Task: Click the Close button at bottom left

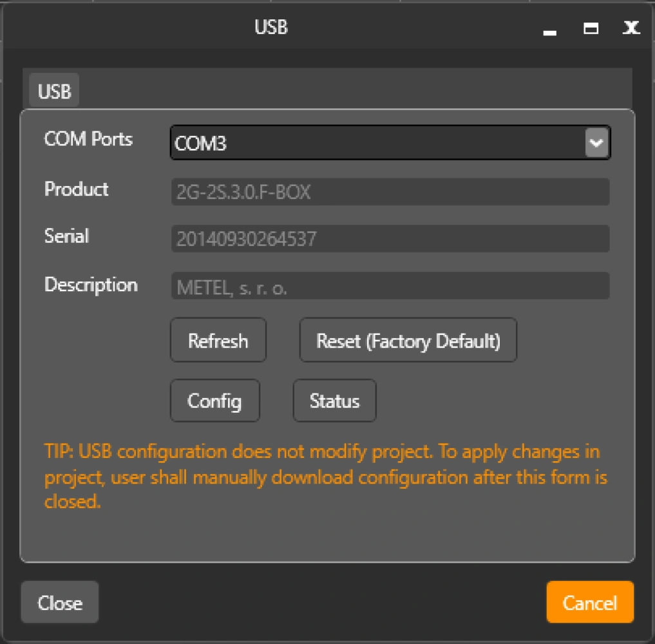Action: [x=60, y=603]
